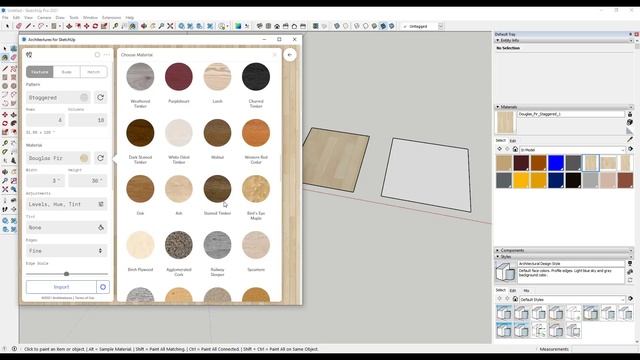640x360 pixels.
Task: Click the Architextures logo icon in panel
Action: (x=29, y=55)
